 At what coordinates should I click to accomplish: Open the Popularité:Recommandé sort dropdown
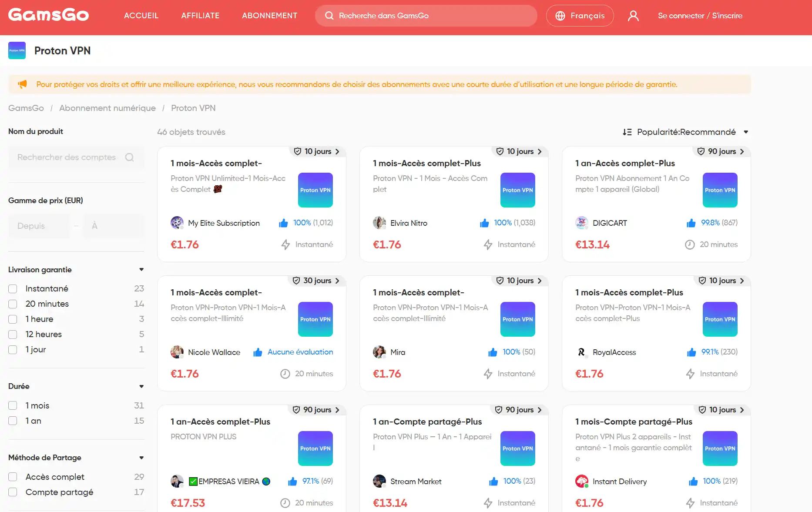(685, 132)
